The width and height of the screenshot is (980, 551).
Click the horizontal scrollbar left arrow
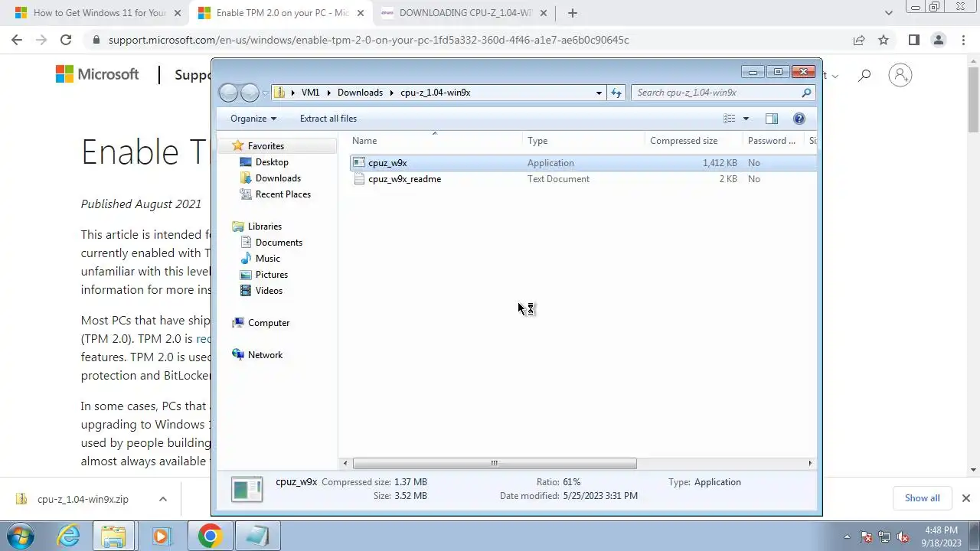(x=345, y=463)
